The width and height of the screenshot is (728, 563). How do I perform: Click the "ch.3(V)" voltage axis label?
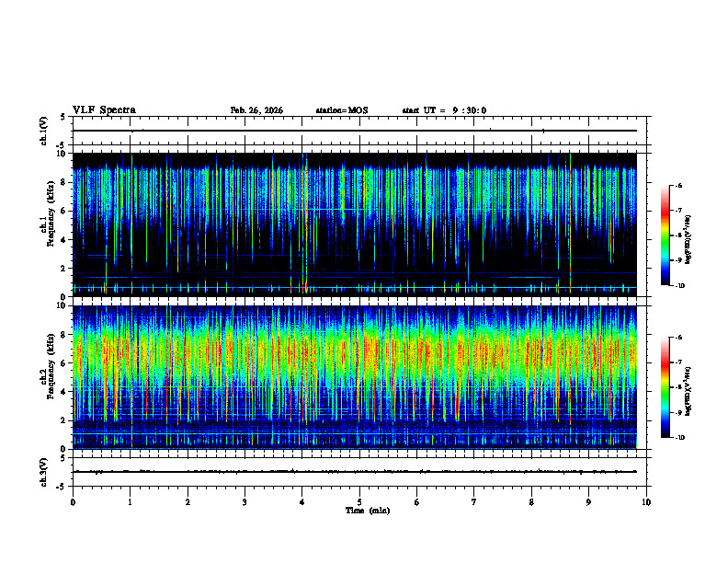(x=43, y=472)
